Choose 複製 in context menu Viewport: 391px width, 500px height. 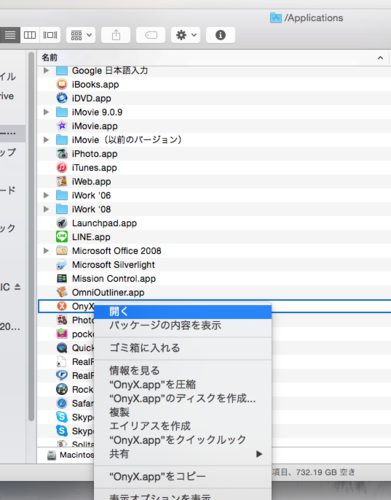[183, 412]
